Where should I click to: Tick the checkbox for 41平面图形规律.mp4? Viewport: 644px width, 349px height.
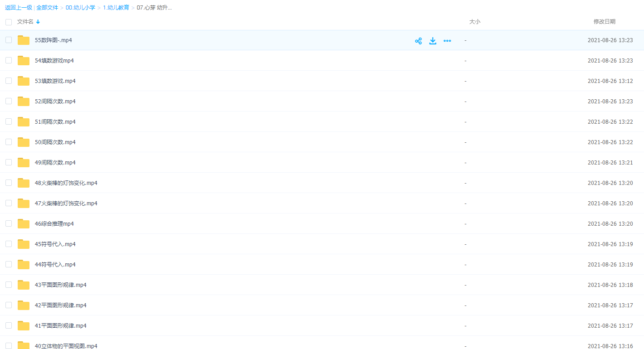point(9,325)
